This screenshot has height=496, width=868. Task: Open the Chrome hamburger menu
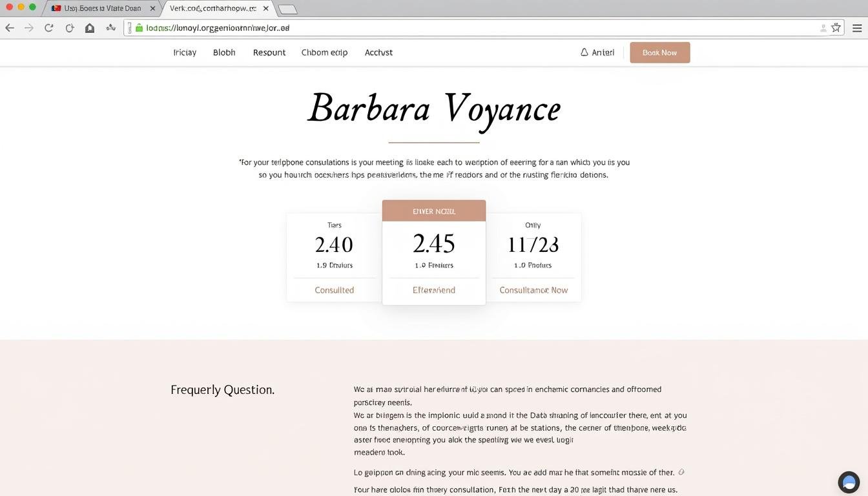point(858,28)
